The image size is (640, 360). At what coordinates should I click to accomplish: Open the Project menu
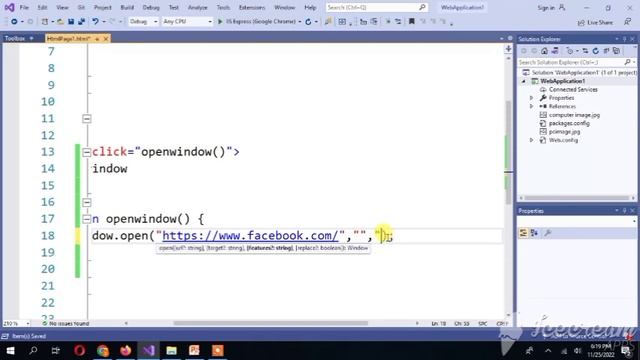102,8
